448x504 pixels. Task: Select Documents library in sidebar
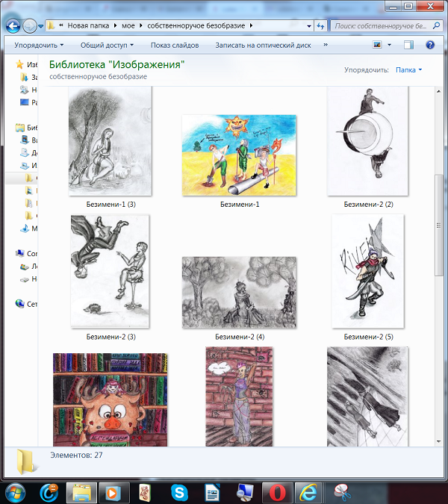(x=28, y=152)
